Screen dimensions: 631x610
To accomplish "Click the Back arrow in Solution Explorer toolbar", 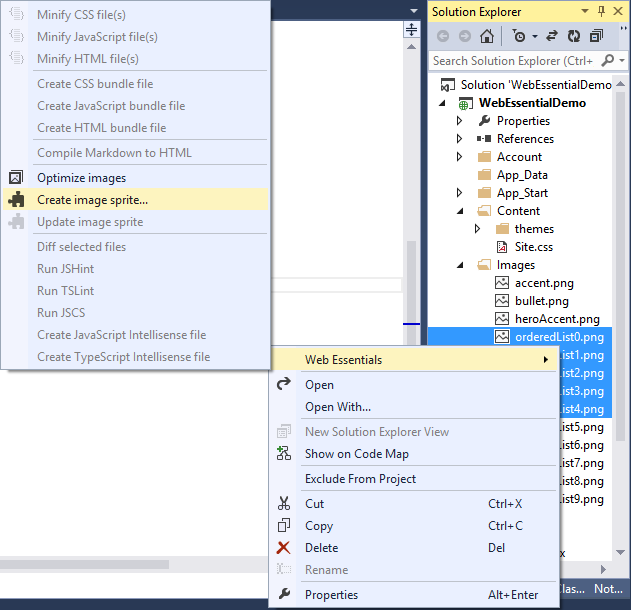I will coord(443,36).
